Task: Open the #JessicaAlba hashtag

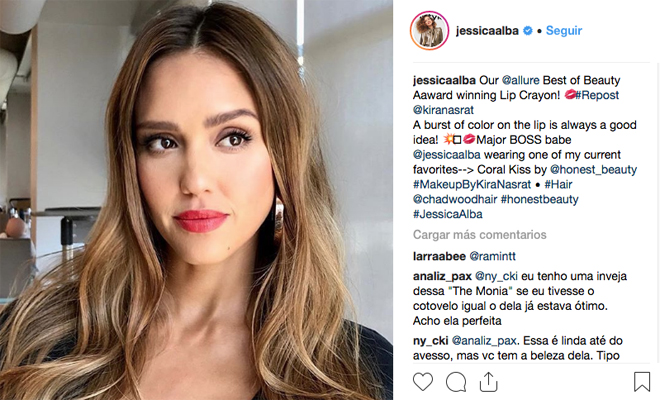Action: click(x=447, y=214)
